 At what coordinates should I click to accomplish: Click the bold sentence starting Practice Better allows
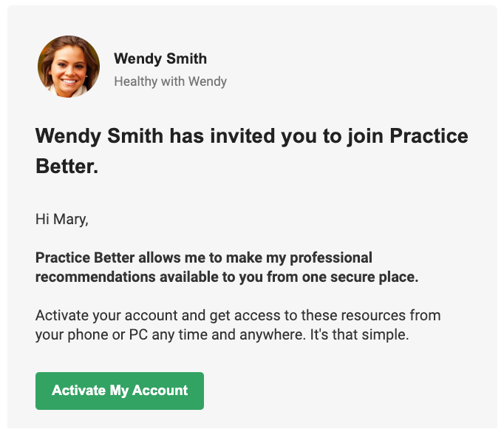tap(227, 267)
